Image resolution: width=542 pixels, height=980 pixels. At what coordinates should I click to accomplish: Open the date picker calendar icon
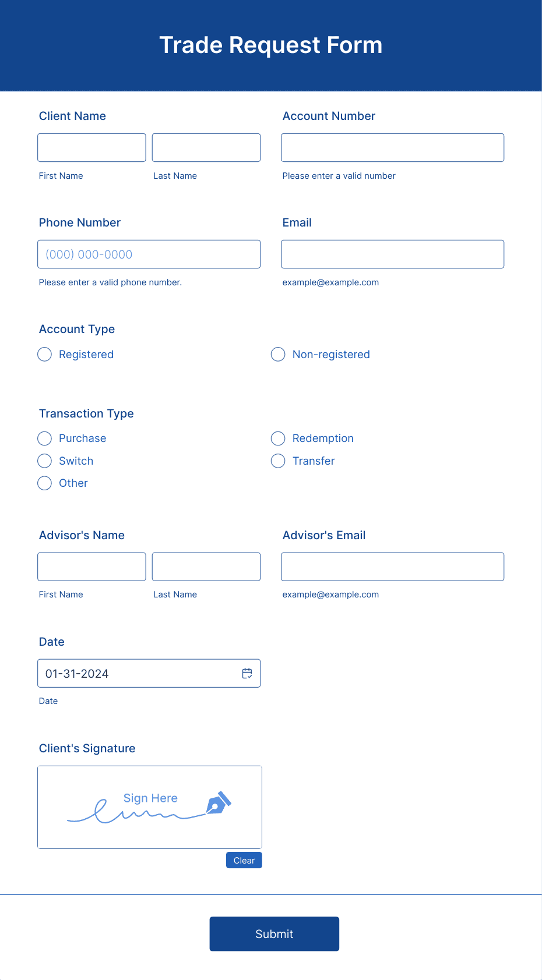point(247,673)
